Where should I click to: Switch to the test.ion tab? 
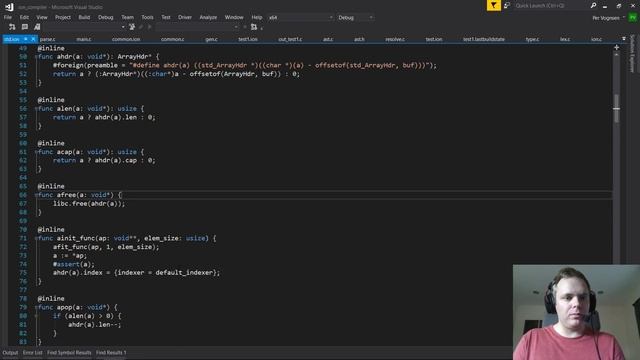tap(434, 39)
